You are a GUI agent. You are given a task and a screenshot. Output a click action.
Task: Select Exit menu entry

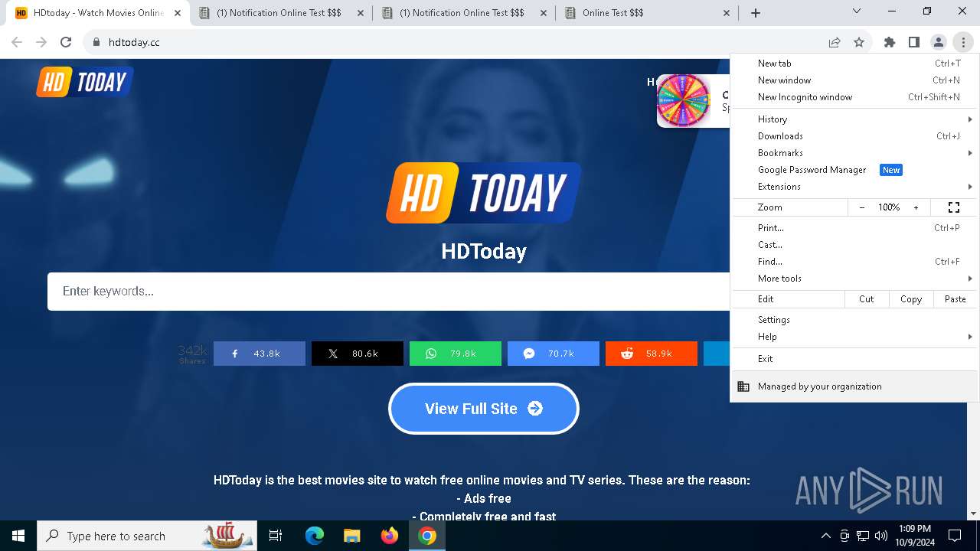coord(854,359)
